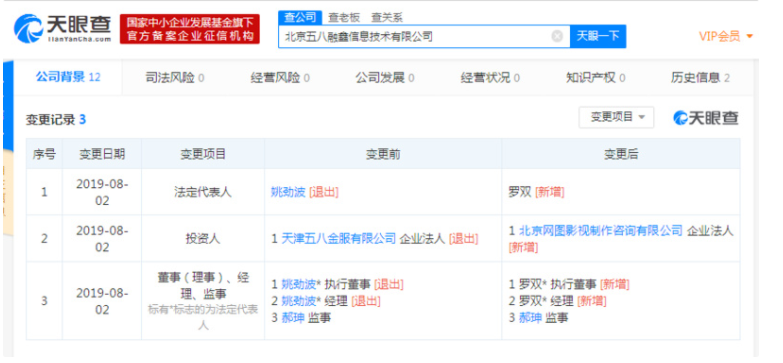Screen dimensions: 783x363
Task: Click 罗双* 执行董事 [新增] entry
Action: [x=569, y=285]
